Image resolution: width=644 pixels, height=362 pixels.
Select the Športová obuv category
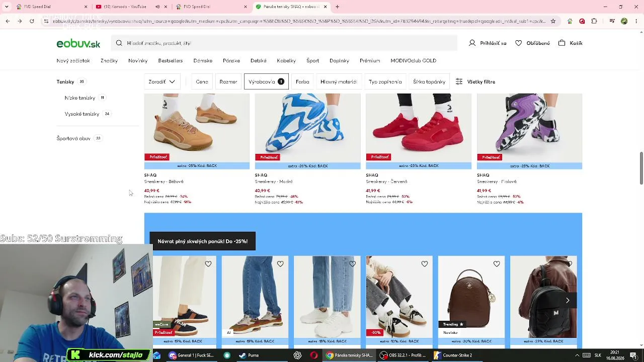point(73,138)
